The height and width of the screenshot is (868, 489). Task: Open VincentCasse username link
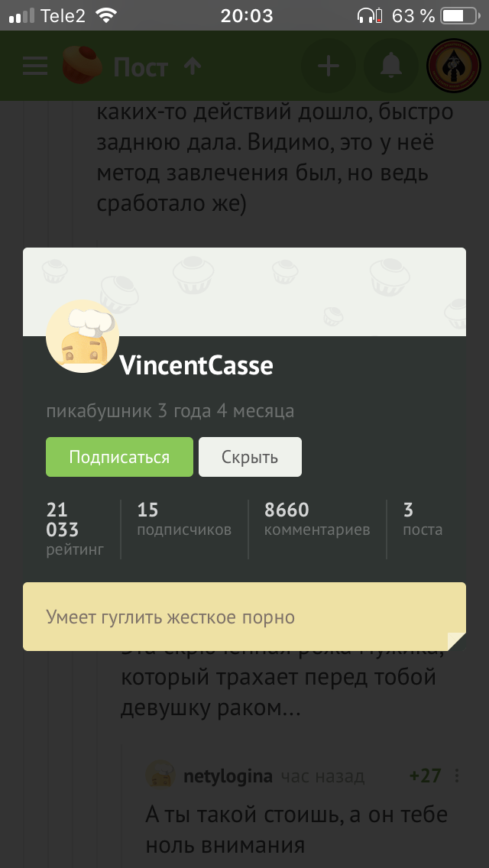pyautogui.click(x=196, y=366)
